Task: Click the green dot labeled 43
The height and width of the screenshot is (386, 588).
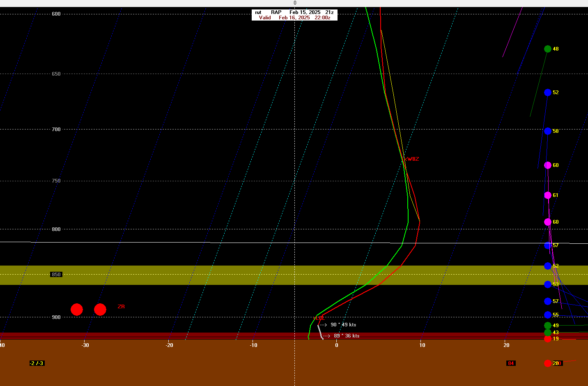Action: 548,333
